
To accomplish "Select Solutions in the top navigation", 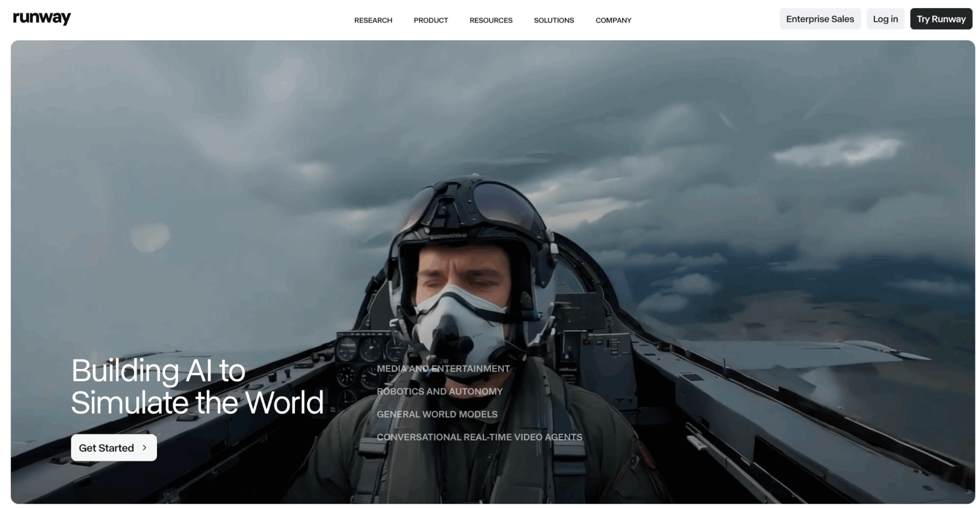I will coord(554,20).
